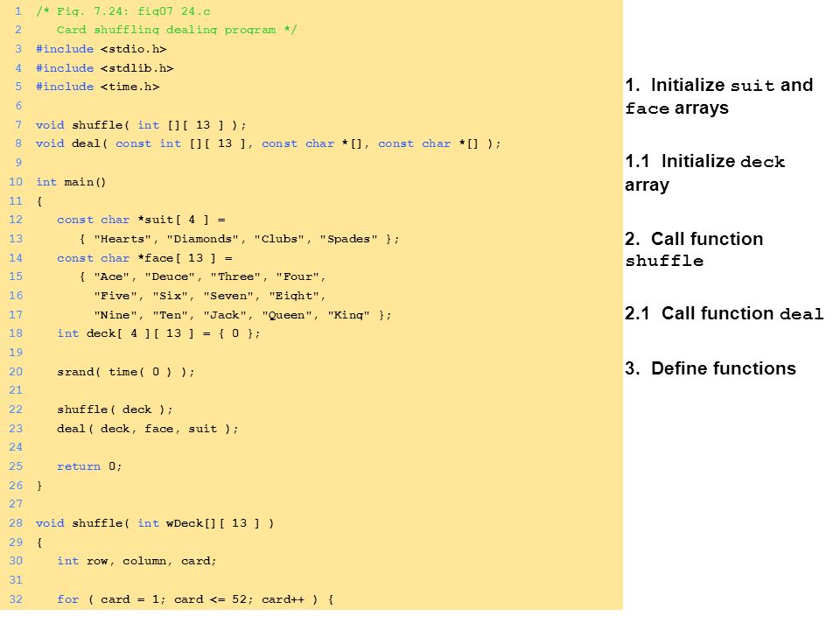Click the line starting with "Five", "Six"
The width and height of the screenshot is (840, 630).
(x=209, y=296)
